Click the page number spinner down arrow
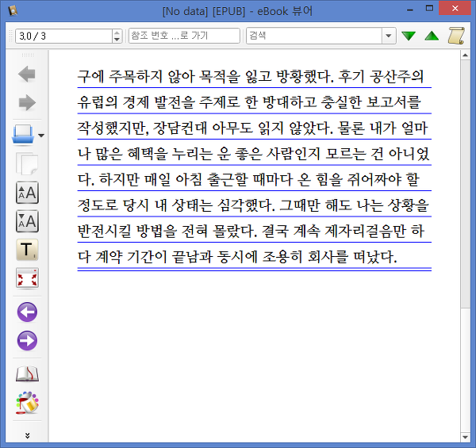Viewport: 476px width, 448px height. [117, 40]
